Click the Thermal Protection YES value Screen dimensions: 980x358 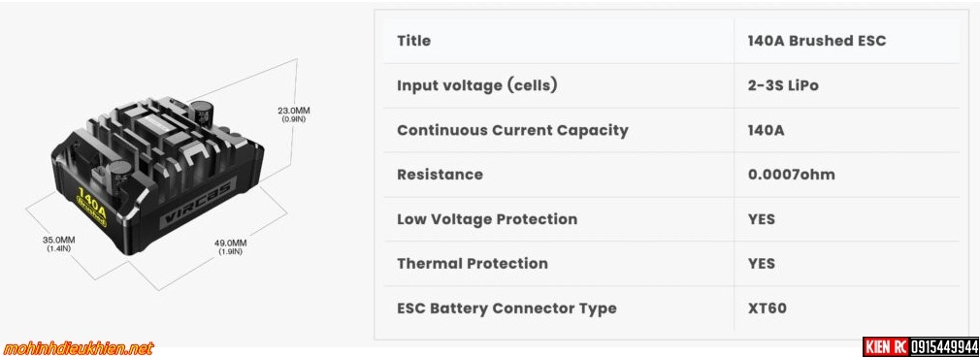click(762, 264)
